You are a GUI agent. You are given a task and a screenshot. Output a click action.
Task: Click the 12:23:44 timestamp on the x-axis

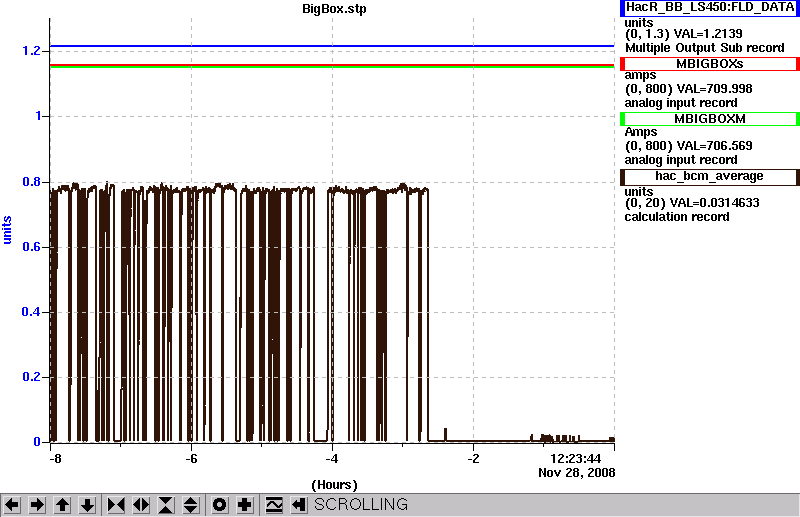[576, 458]
